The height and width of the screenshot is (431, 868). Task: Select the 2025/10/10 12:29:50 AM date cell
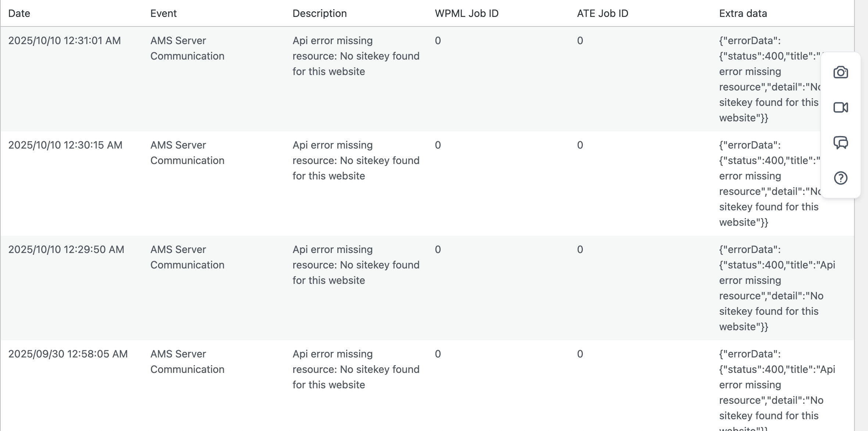click(66, 250)
